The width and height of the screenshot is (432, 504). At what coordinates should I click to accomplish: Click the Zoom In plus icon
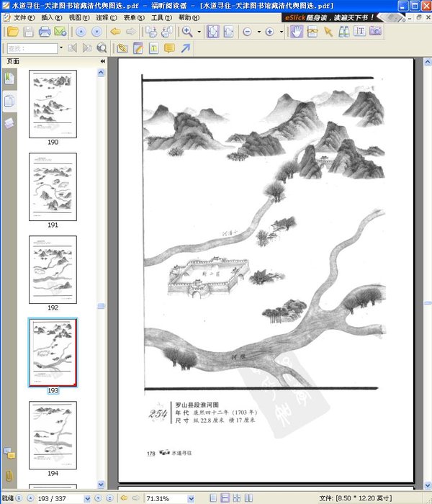[270, 32]
